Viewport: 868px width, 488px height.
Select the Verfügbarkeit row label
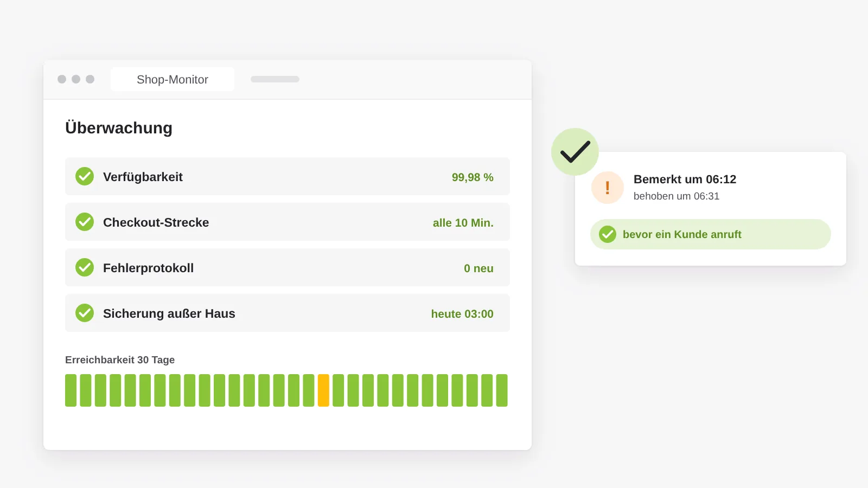point(143,177)
